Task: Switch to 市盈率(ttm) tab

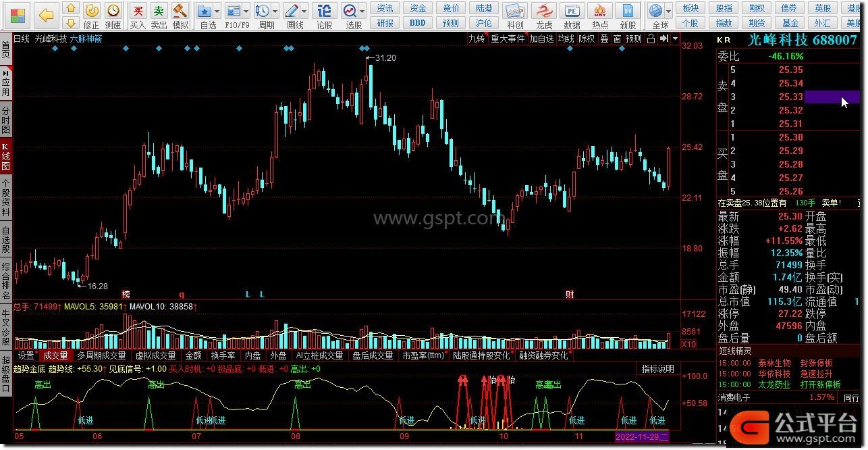Action: tap(424, 355)
